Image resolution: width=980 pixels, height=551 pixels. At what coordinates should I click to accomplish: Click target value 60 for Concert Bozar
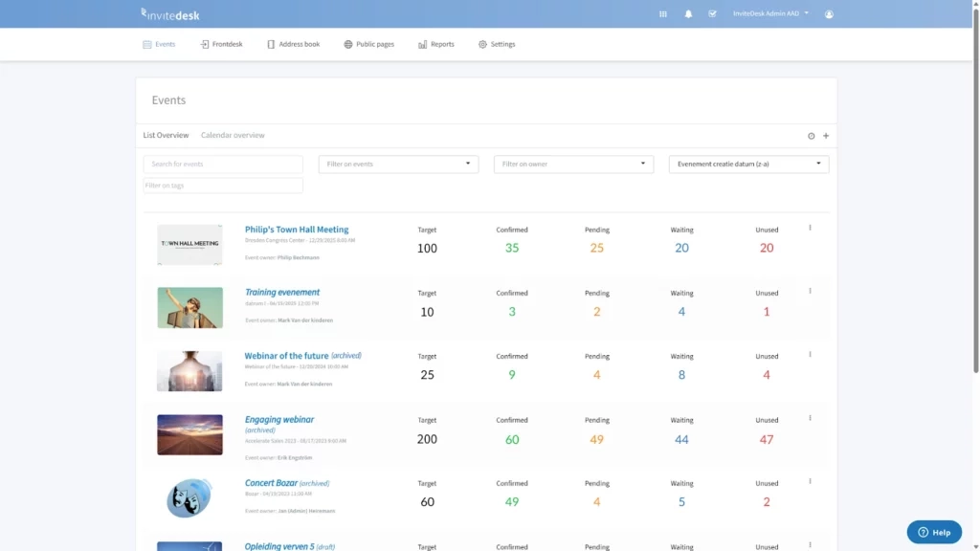click(427, 501)
